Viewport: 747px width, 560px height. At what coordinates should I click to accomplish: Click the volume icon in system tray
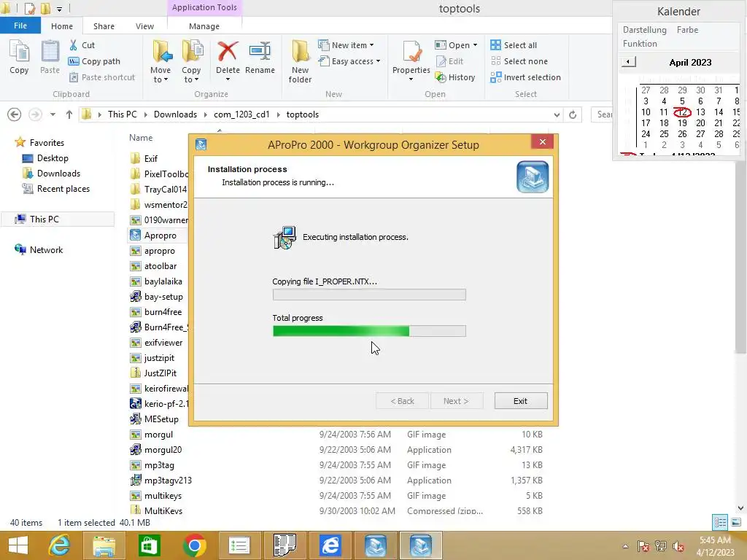[x=678, y=546]
